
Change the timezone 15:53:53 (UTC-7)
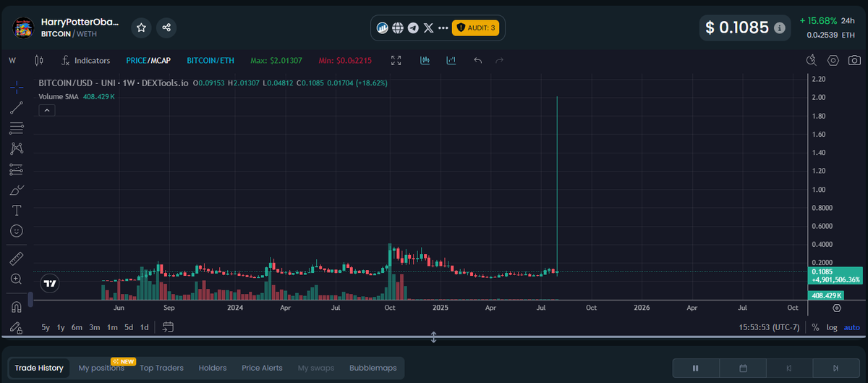(x=769, y=327)
